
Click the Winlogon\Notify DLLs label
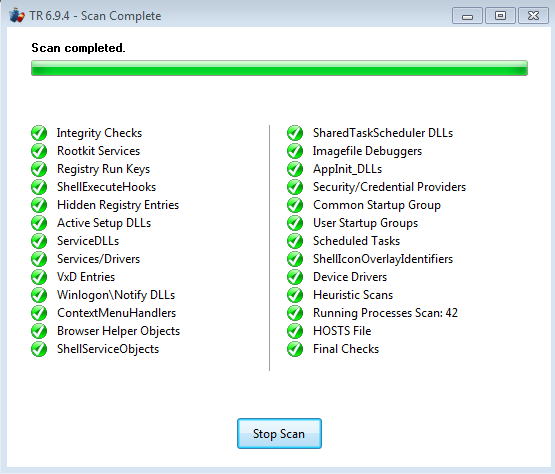pyautogui.click(x=116, y=295)
